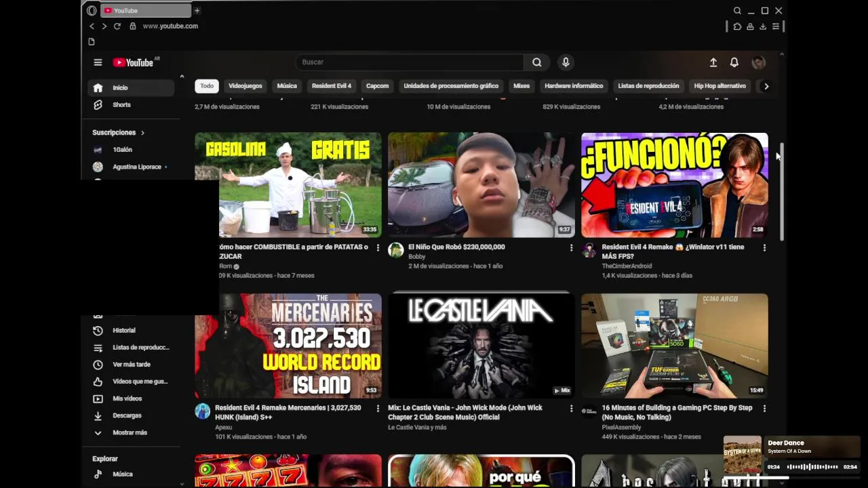Go to Inicio in sidebar
Image resolution: width=868 pixels, height=488 pixels.
pyautogui.click(x=131, y=87)
